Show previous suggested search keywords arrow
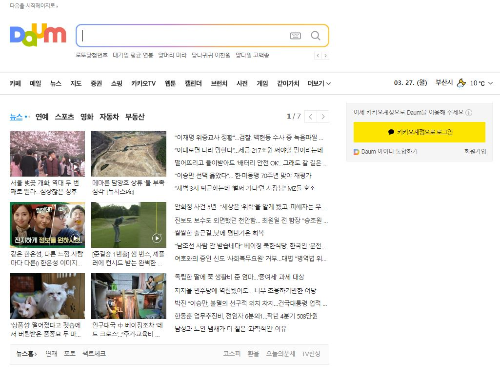This screenshot has height=368, width=500. tap(318, 55)
